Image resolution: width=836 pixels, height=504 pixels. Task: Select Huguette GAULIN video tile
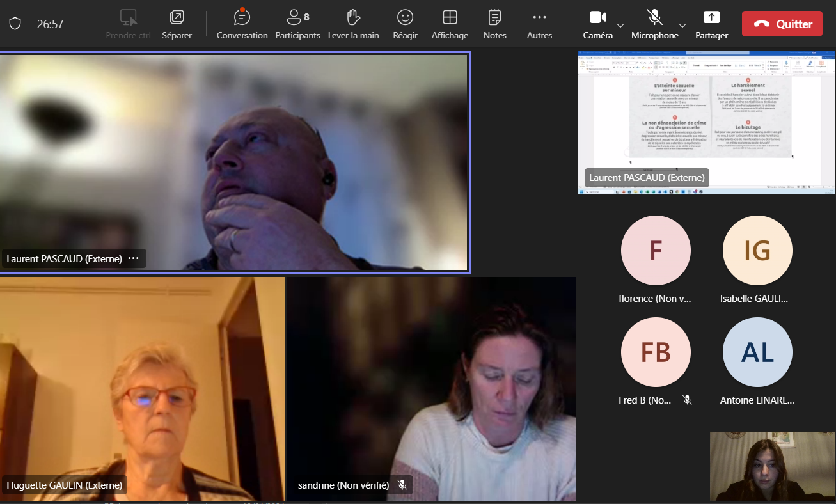(142, 388)
